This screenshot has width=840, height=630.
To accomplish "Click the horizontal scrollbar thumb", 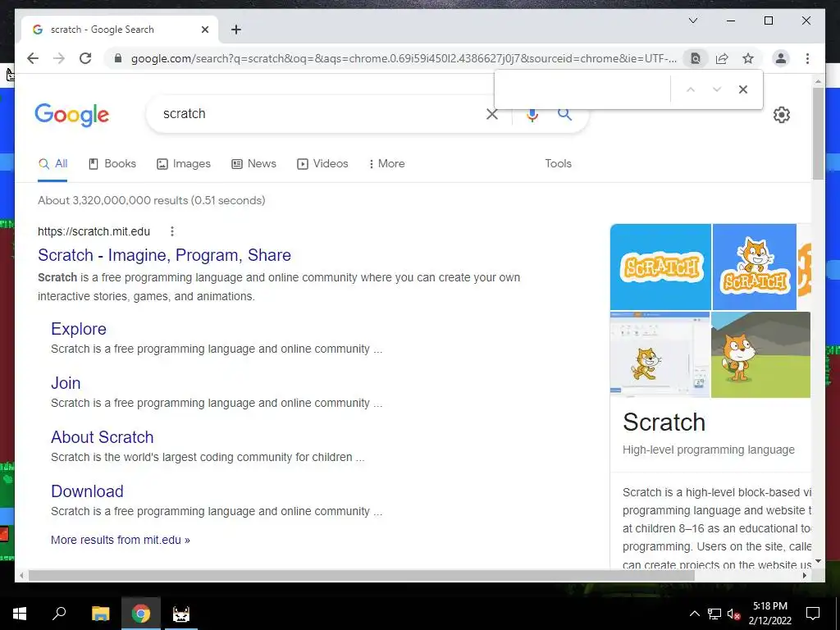I will click(361, 575).
